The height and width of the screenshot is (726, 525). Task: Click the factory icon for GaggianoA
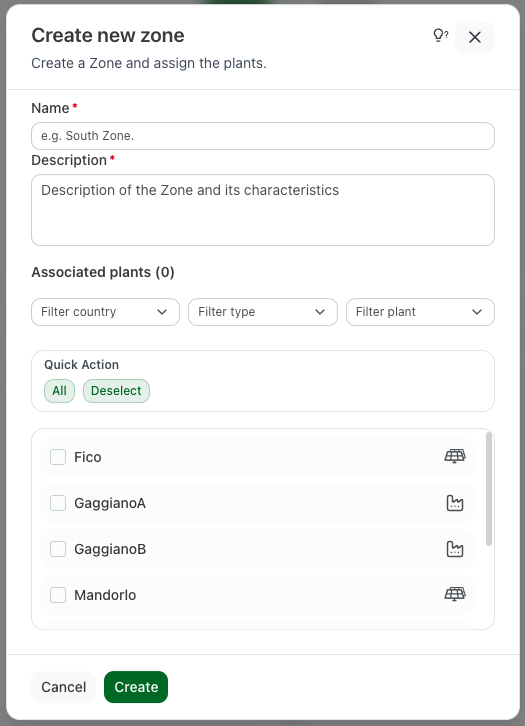(455, 503)
